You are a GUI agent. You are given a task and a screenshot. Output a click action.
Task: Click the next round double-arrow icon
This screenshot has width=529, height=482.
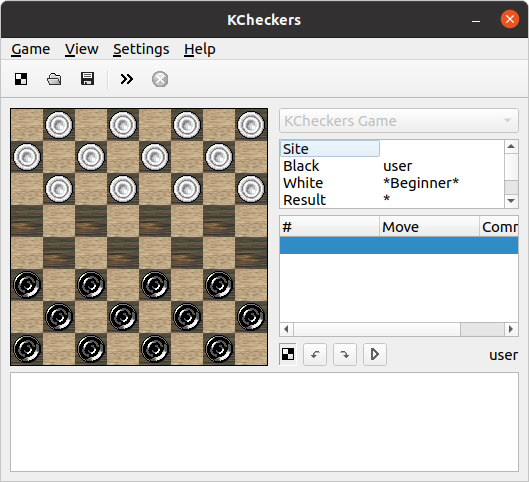tap(127, 79)
